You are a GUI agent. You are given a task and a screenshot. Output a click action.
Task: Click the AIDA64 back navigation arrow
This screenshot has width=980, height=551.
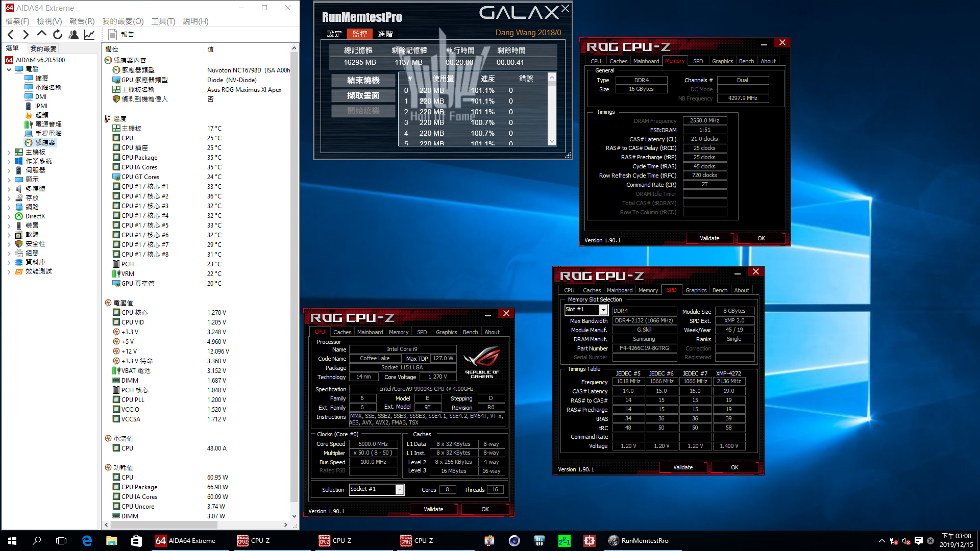11,35
